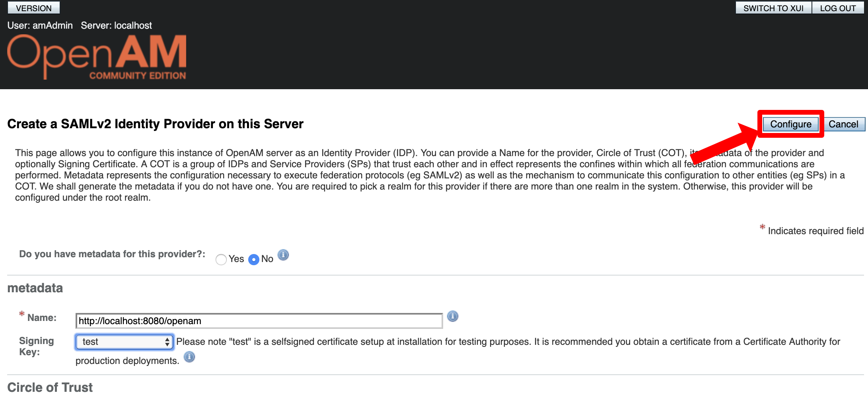Click the 'User: amAdmin' text in header

pyautogui.click(x=40, y=25)
